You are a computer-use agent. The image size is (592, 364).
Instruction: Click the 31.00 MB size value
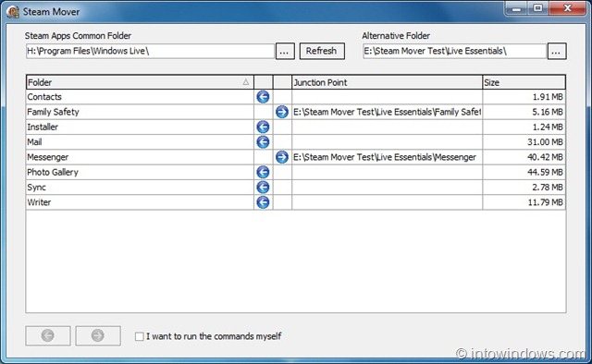click(545, 142)
